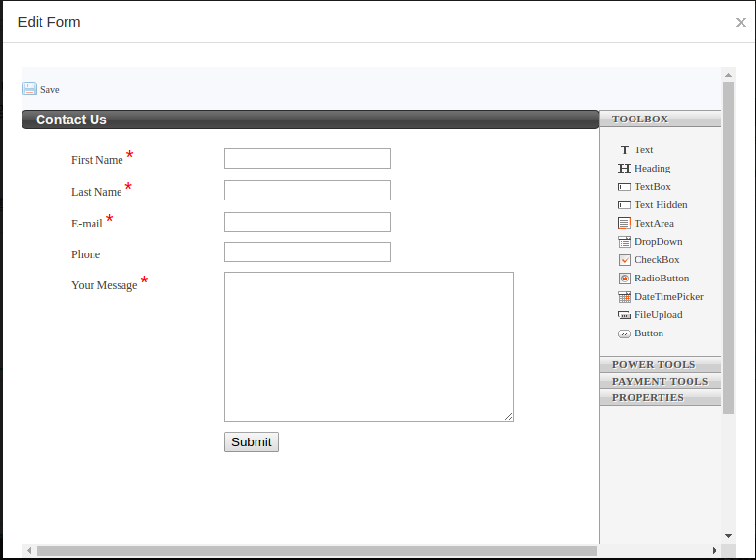
Task: Collapse the Toolbox section header
Action: pos(660,120)
